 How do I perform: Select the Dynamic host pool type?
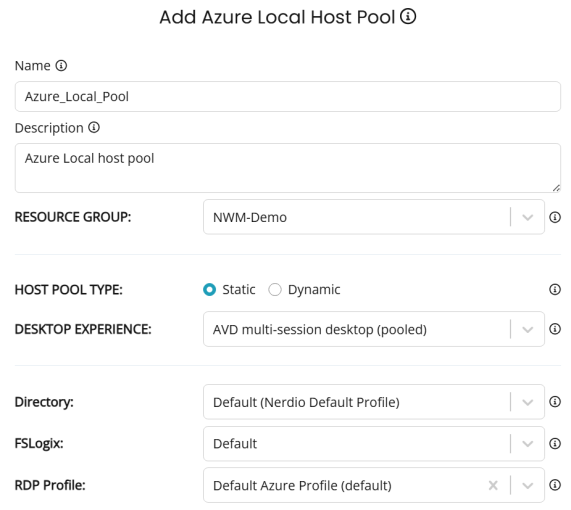(x=275, y=290)
